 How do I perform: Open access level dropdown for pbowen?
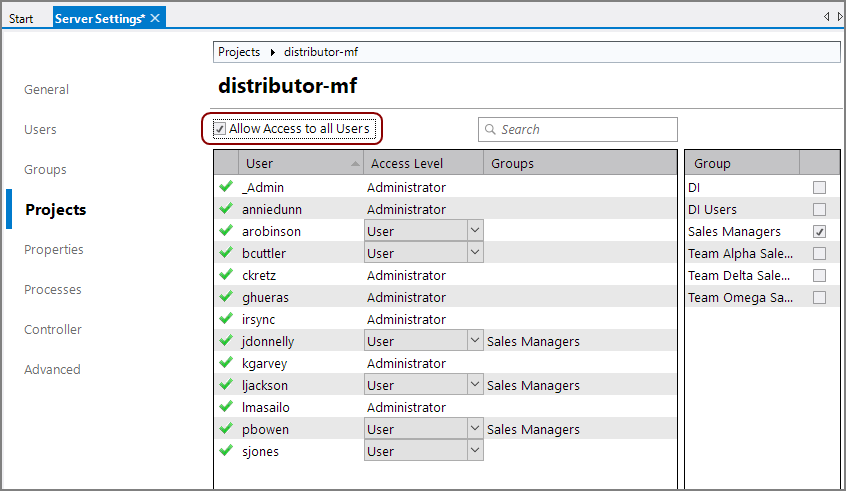coord(475,429)
